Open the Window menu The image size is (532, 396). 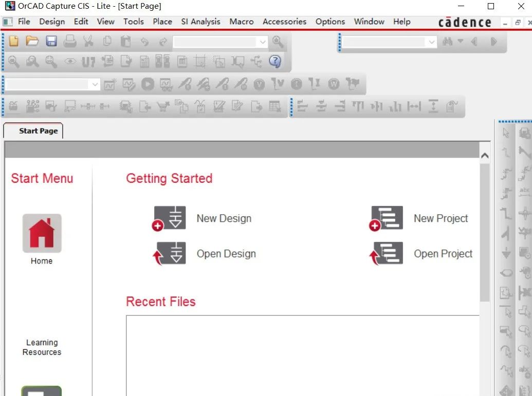pyautogui.click(x=369, y=22)
